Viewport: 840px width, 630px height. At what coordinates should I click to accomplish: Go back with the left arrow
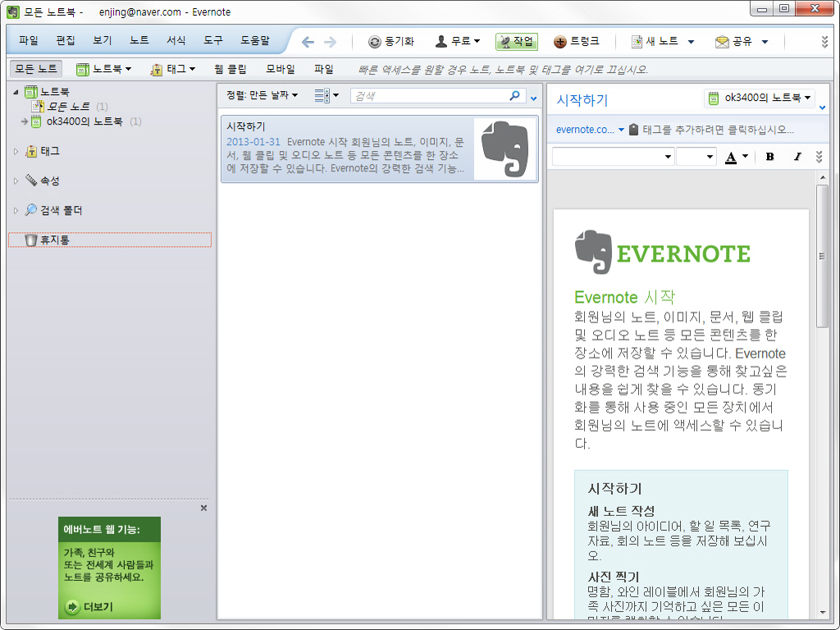pyautogui.click(x=308, y=42)
